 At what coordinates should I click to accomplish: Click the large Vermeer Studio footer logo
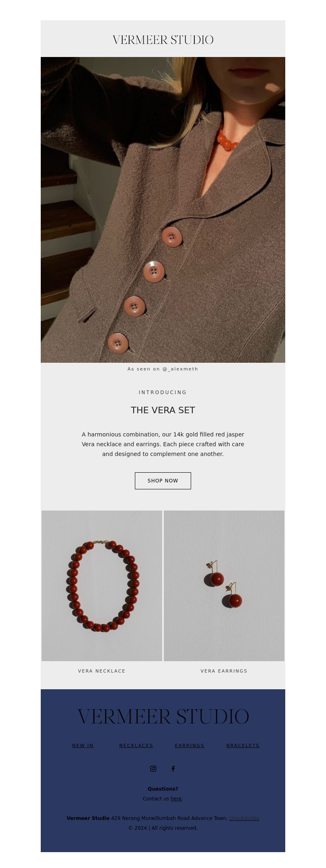[163, 717]
